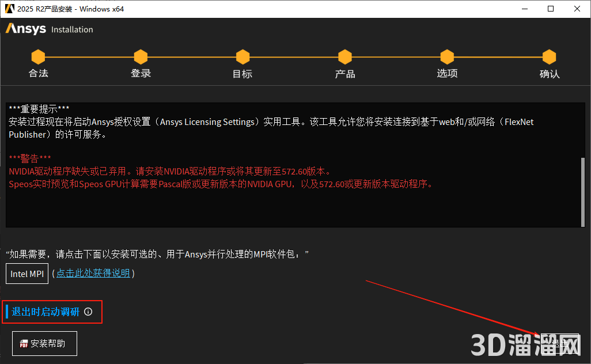Select the 目标 step hexagon marker
The height and width of the screenshot is (364, 591).
[x=243, y=56]
